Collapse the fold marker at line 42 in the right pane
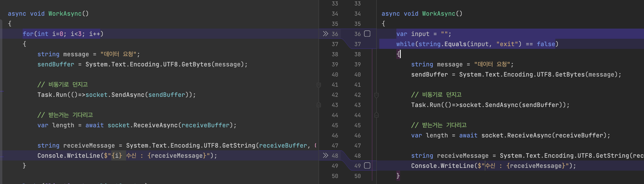Image resolution: width=644 pixels, height=184 pixels. (x=377, y=95)
